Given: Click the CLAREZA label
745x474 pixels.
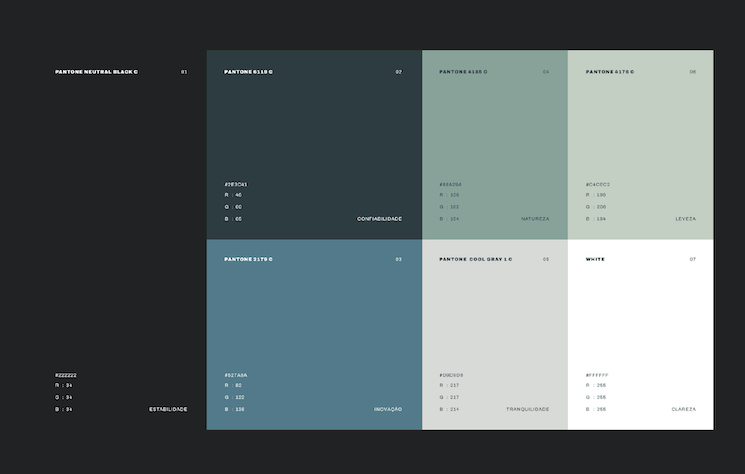Looking at the screenshot, I should pos(684,409).
